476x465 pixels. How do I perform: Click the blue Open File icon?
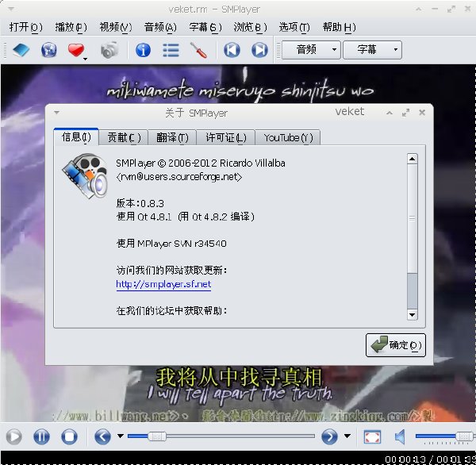[21, 50]
